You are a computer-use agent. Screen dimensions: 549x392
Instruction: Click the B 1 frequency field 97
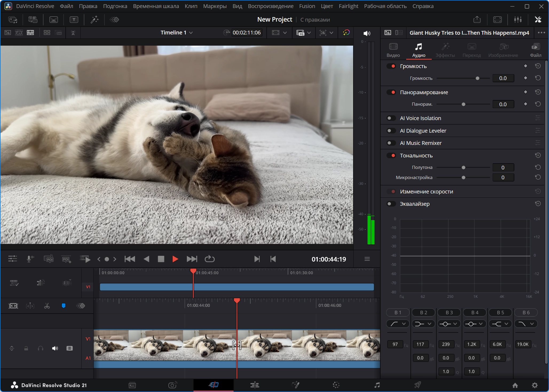[395, 344]
